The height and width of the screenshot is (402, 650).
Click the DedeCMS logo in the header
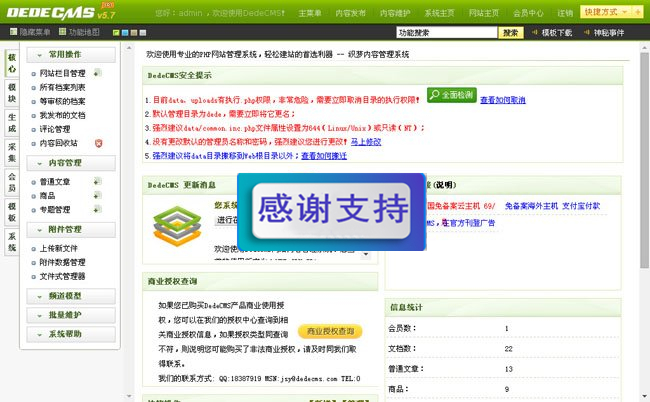click(61, 12)
